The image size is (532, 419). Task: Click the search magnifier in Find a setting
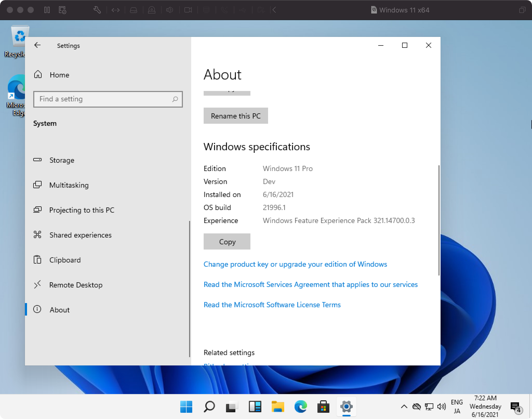click(x=175, y=99)
